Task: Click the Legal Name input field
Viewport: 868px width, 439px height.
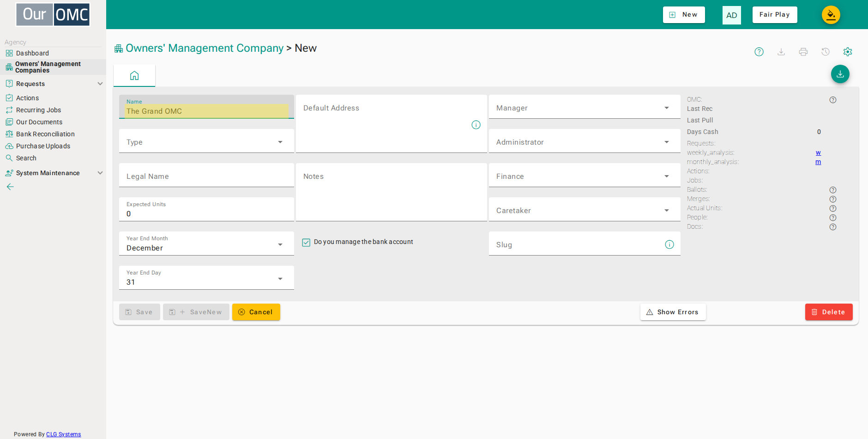Action: (206, 175)
